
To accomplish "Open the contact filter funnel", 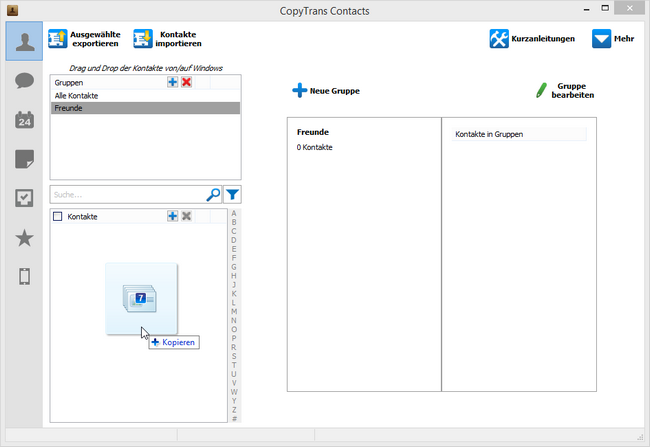I will (233, 194).
